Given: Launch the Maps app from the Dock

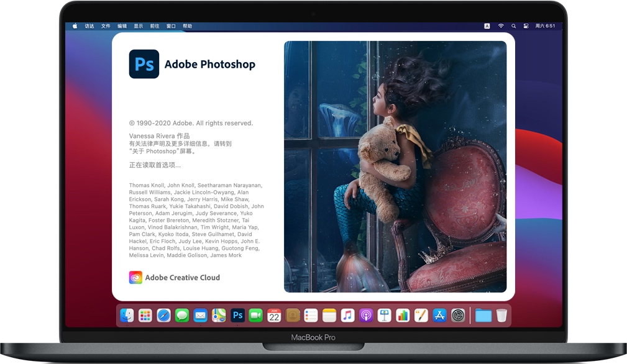Looking at the screenshot, I should click(x=219, y=315).
